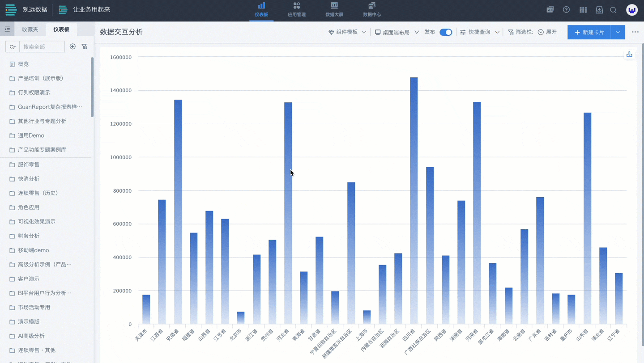Open the user avatar menu
The height and width of the screenshot is (363, 644).
(x=631, y=10)
